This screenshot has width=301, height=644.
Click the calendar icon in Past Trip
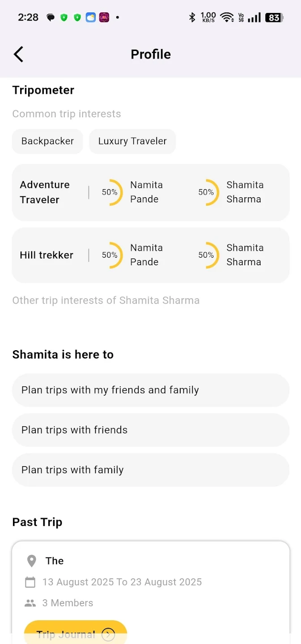30,582
